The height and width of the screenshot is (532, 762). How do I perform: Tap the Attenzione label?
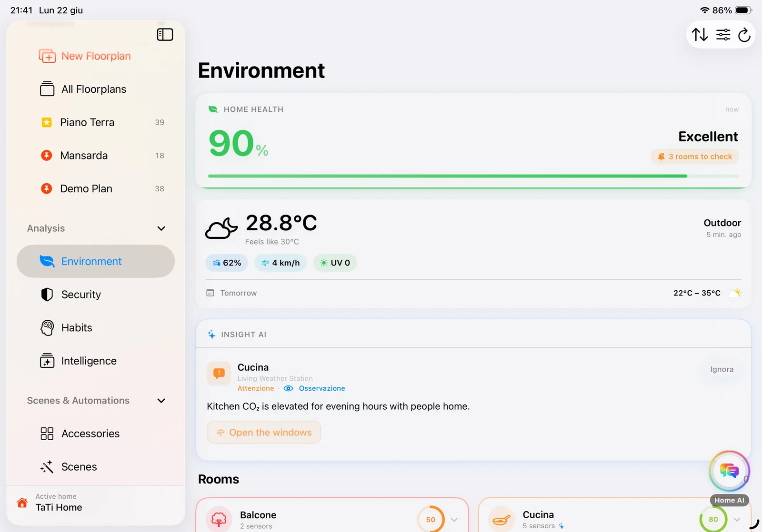(256, 388)
